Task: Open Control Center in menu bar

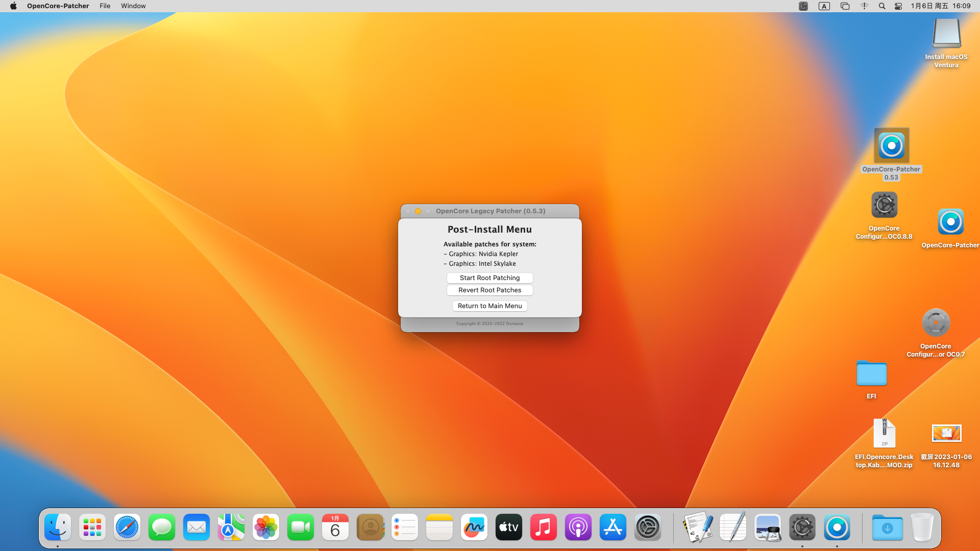Action: click(898, 6)
